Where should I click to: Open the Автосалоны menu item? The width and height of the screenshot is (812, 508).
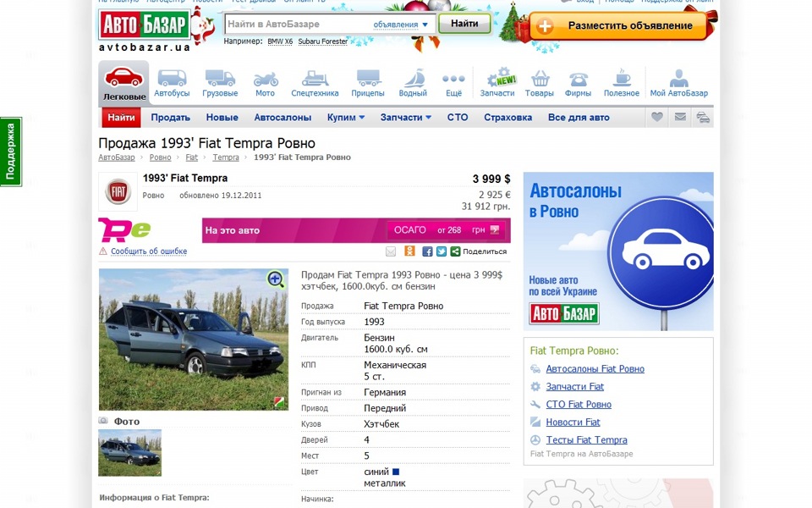(x=283, y=117)
